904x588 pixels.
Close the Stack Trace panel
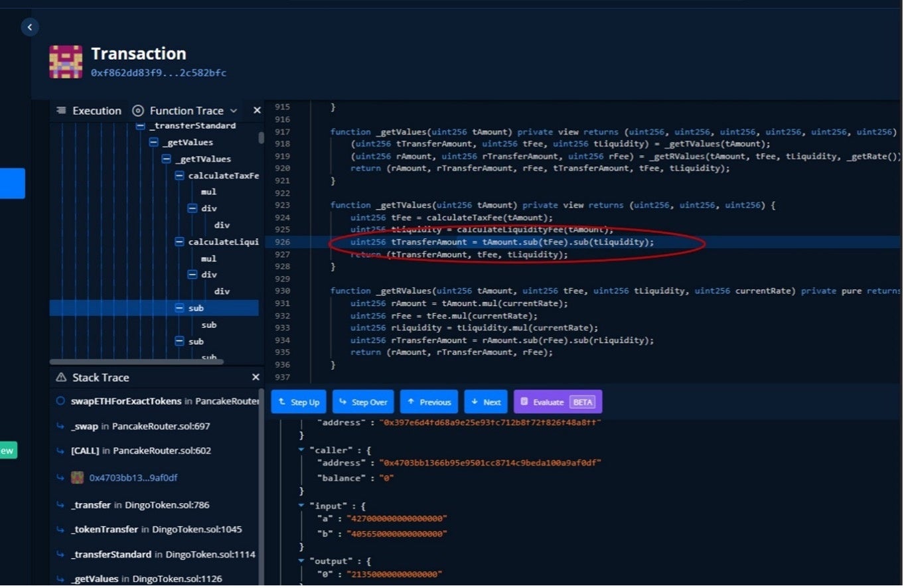(256, 378)
